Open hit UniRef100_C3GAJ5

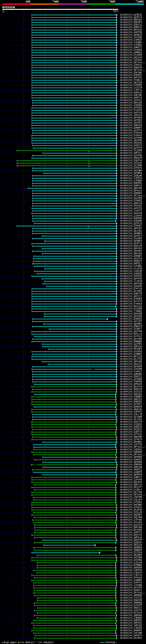[131, 572]
